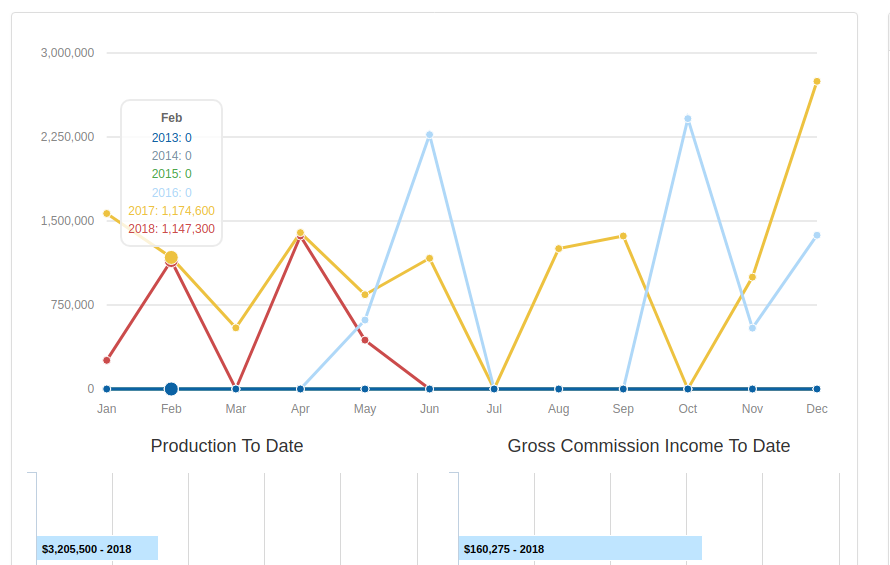Click the red 2018 data point at May
Image resolution: width=890 pixels, height=565 pixels.
click(x=365, y=340)
